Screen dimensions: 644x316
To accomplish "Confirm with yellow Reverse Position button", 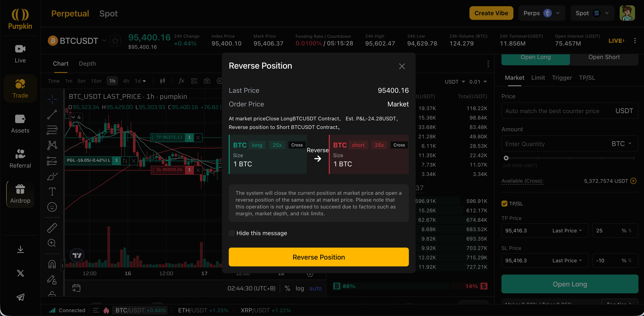I will pos(319,257).
